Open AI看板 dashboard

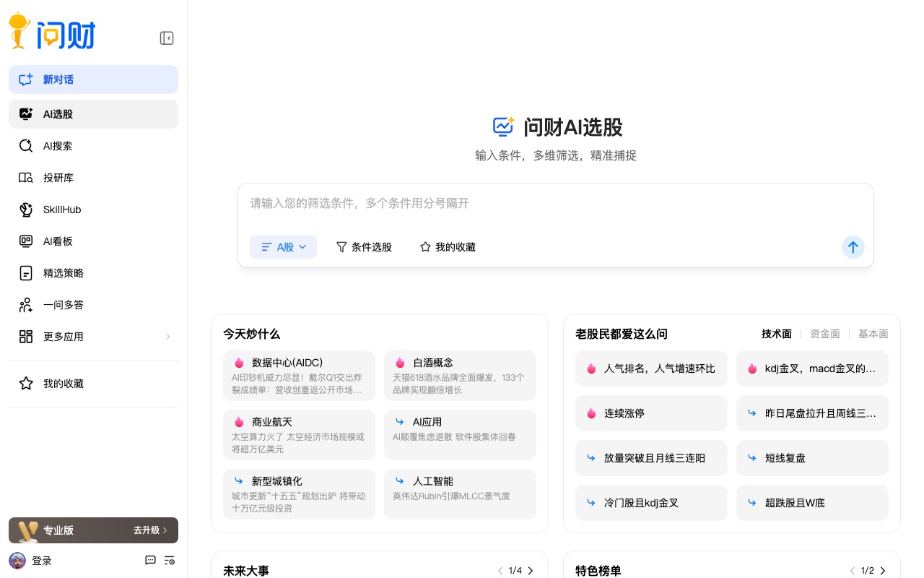[x=93, y=241]
